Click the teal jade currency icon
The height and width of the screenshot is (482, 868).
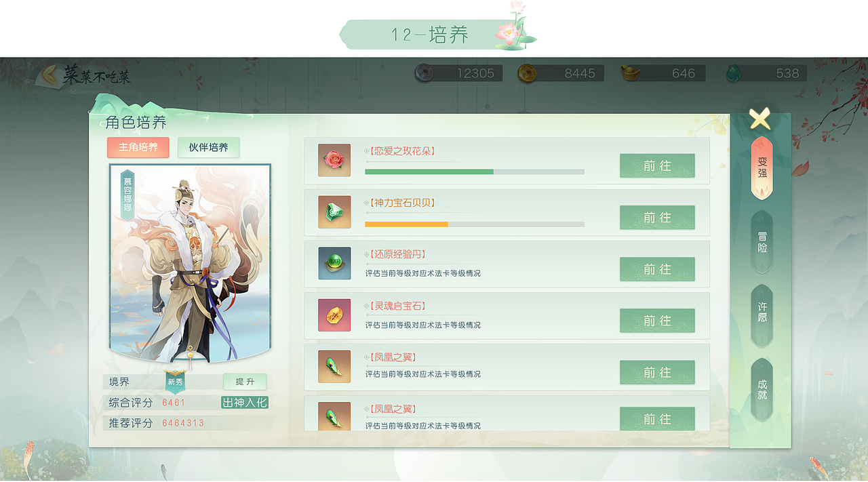click(x=734, y=73)
